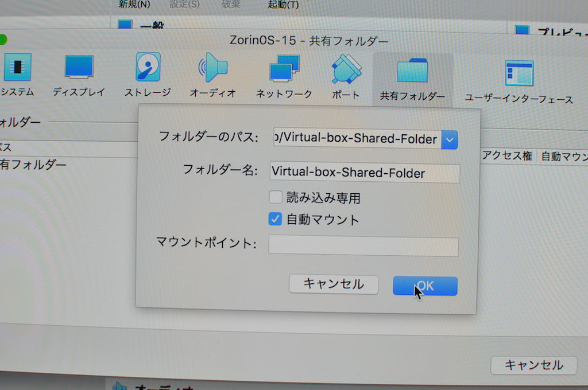Screen dimensions: 588x390
Task: Click 設定(S) in the VirtualBox toolbar
Action: tap(184, 5)
